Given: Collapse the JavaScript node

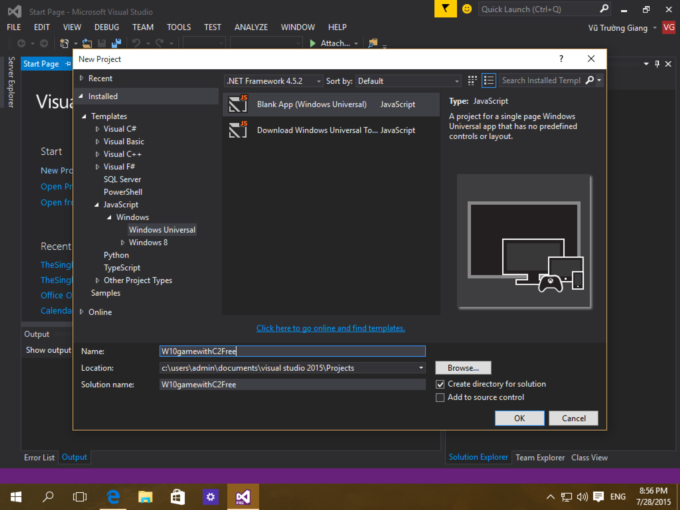Looking at the screenshot, I should [97, 205].
